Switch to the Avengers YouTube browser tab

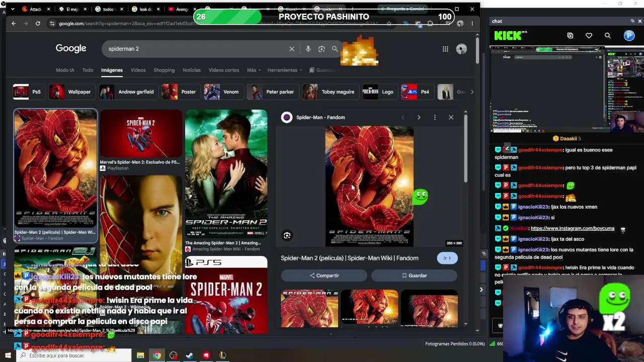click(x=181, y=9)
